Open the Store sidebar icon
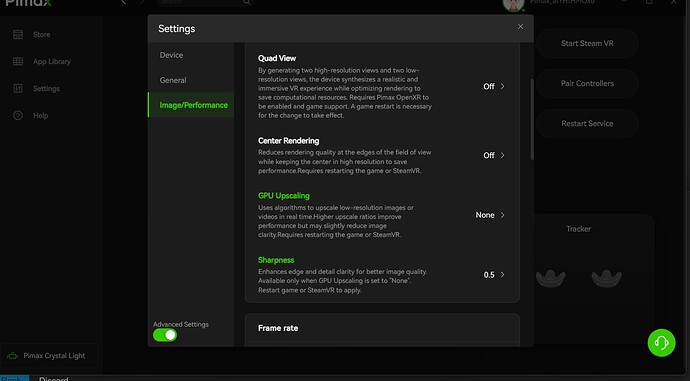 pyautogui.click(x=18, y=34)
